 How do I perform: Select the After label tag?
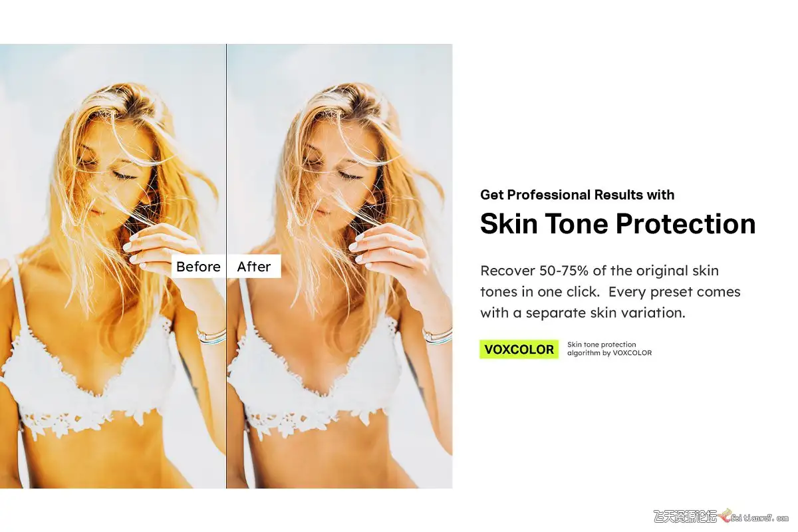[254, 267]
